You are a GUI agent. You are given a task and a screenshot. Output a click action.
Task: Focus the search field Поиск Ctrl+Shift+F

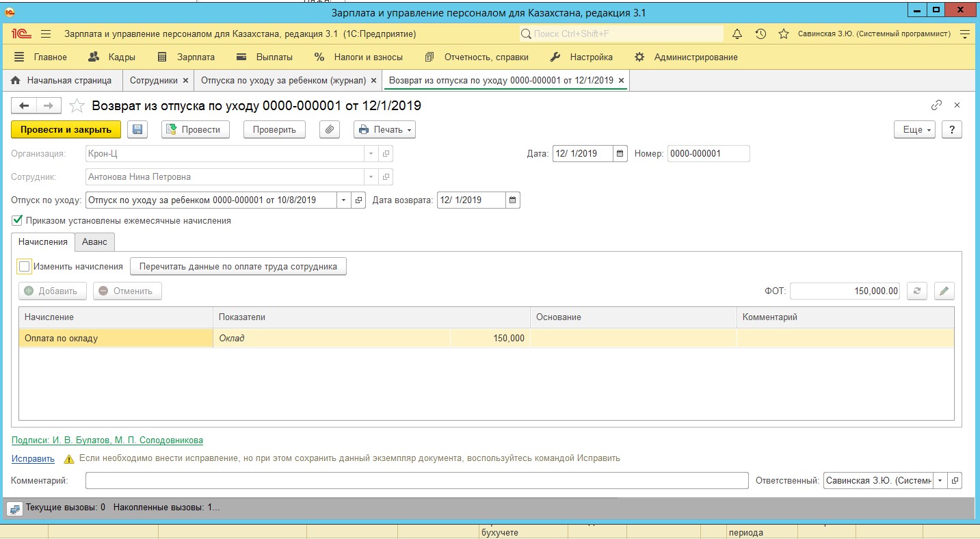[x=620, y=34]
